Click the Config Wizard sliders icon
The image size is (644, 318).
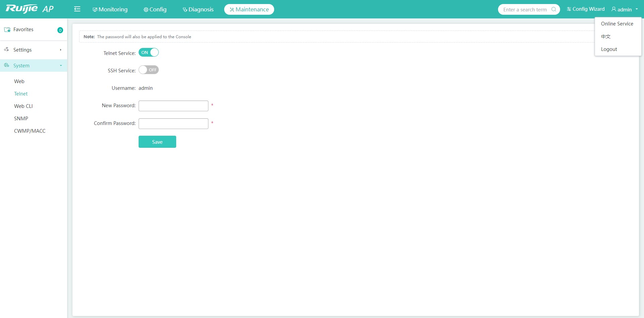tap(569, 9)
